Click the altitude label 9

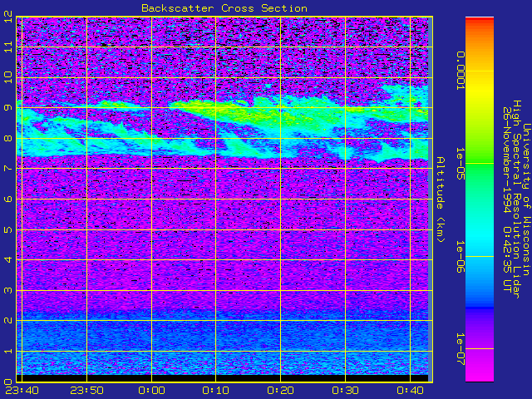pyautogui.click(x=9, y=107)
